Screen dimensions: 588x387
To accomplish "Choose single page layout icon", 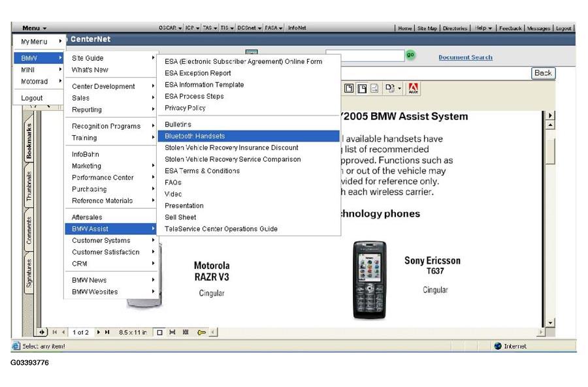I will pos(159,332).
